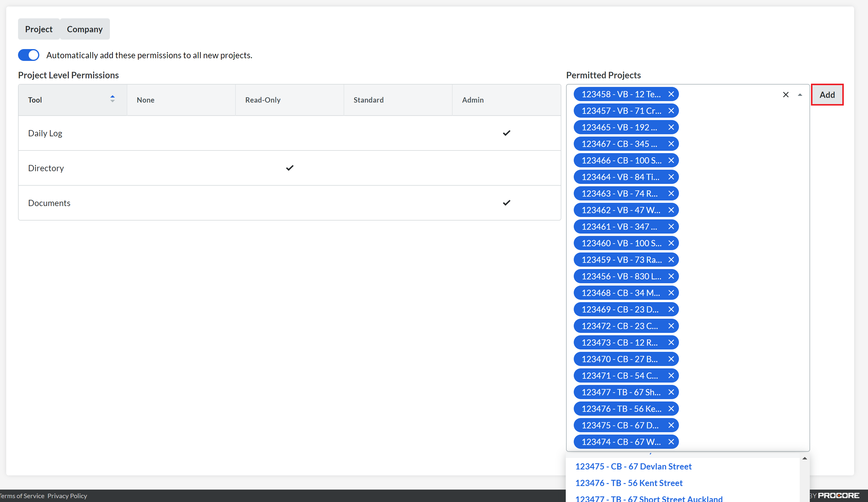Viewport: 868px width, 502px height.
Task: Click dropdown list scroll up arrow
Action: [x=804, y=458]
